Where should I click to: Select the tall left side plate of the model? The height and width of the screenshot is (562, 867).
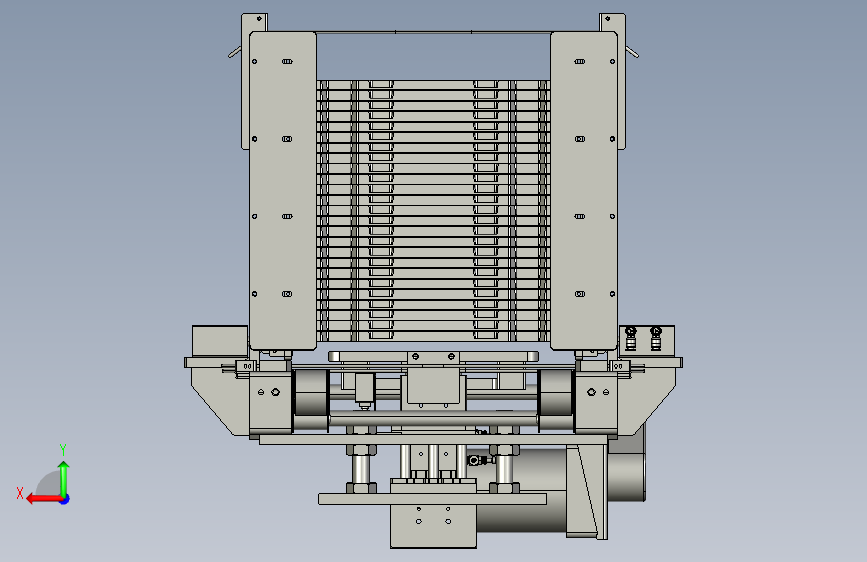[x=283, y=190]
